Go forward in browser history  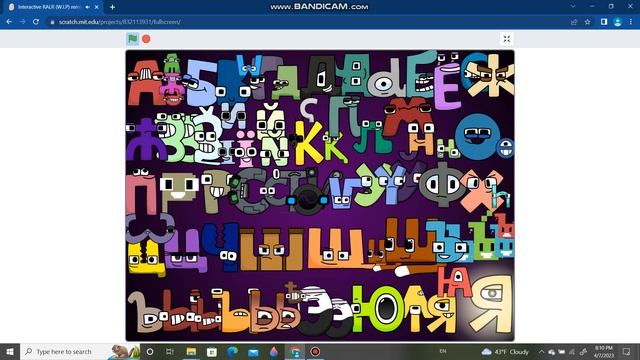click(22, 22)
